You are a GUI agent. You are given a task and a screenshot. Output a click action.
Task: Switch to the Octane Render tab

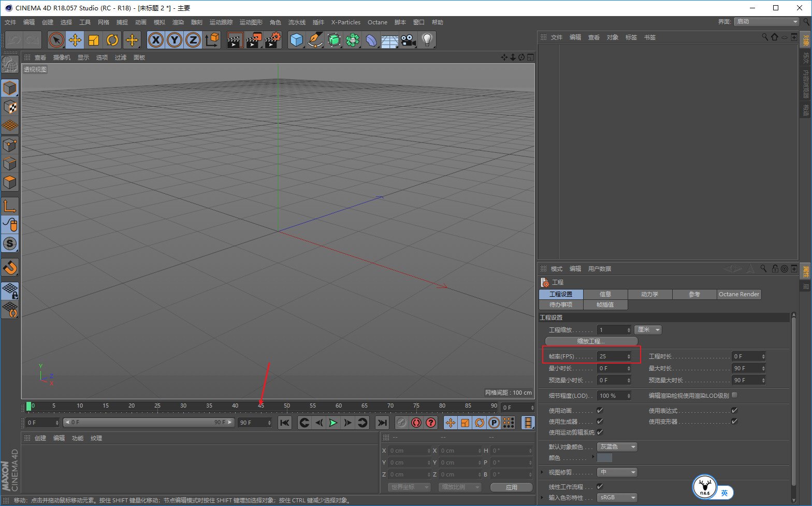click(739, 294)
